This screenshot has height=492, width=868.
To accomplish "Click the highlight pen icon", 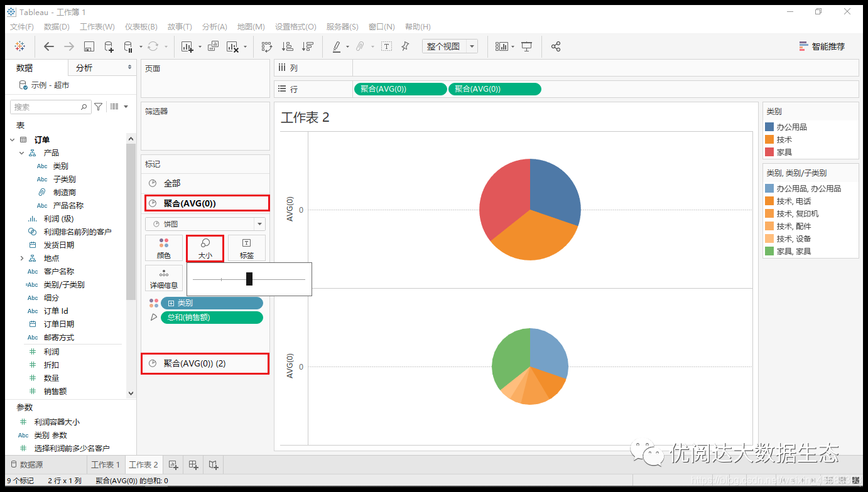I will (336, 46).
